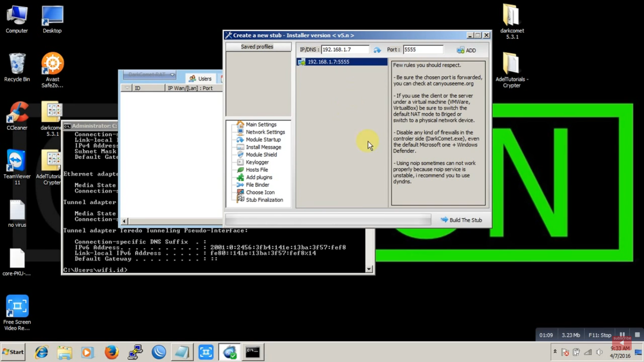
Task: Open Windows Explorer from taskbar
Action: coord(65,352)
